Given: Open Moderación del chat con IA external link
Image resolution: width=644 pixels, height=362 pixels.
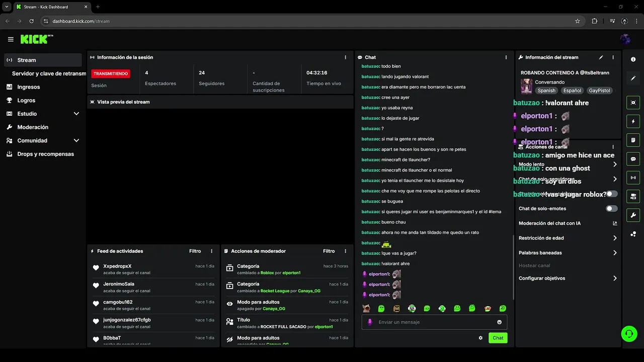Looking at the screenshot, I should click(615, 223).
